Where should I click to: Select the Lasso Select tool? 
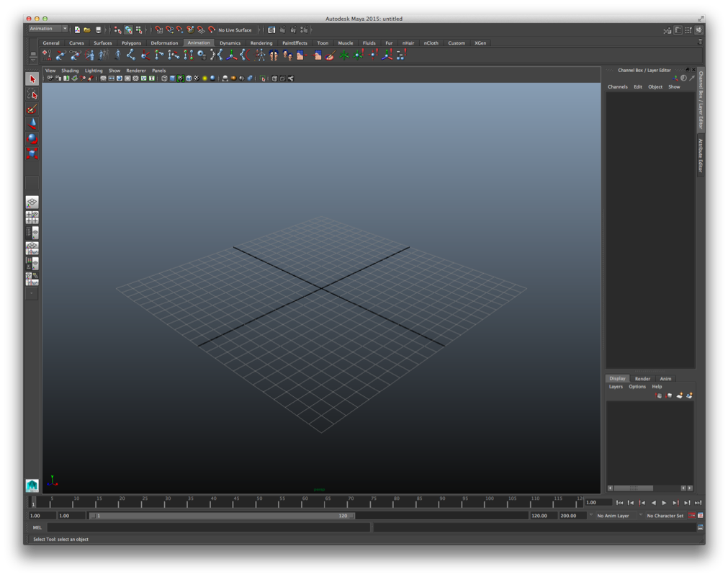click(32, 94)
